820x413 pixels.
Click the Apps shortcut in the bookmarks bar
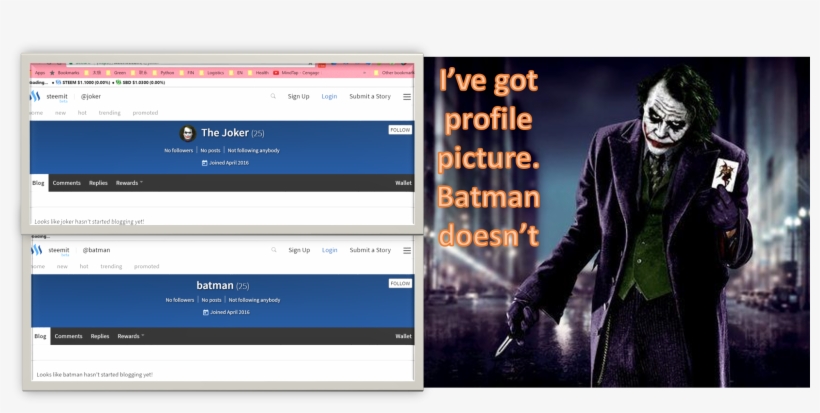click(x=40, y=73)
